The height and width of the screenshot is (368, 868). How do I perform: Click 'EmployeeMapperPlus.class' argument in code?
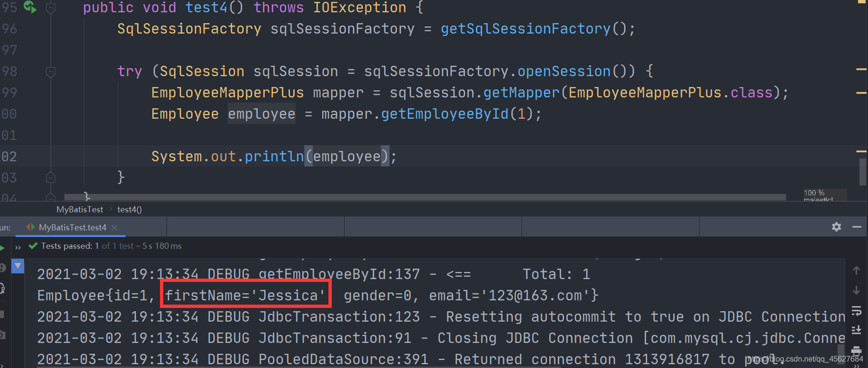point(671,93)
